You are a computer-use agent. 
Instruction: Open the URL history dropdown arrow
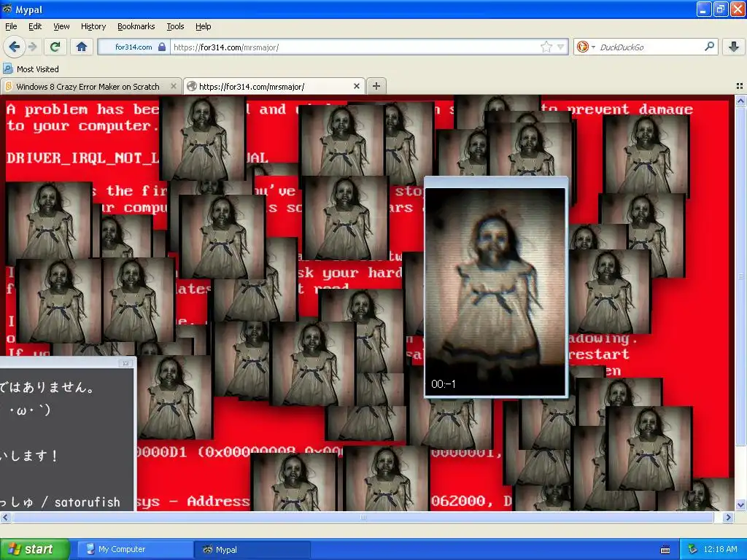561,47
